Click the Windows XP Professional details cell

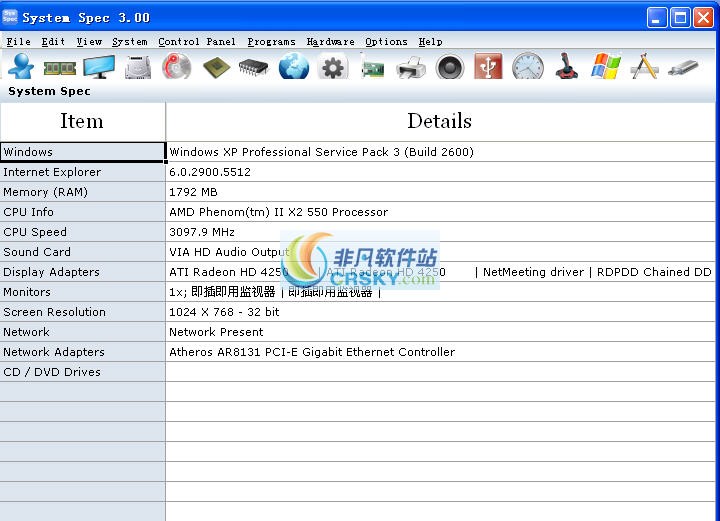[x=440, y=152]
